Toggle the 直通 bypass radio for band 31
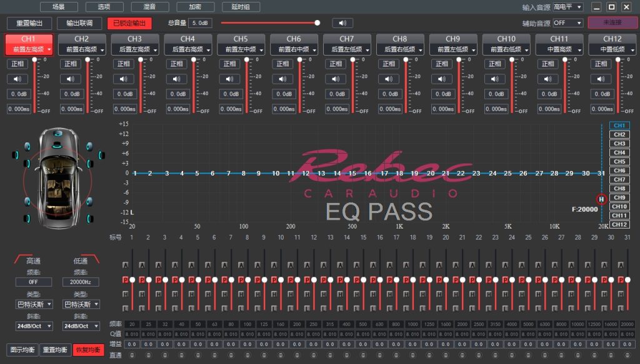 (627, 355)
